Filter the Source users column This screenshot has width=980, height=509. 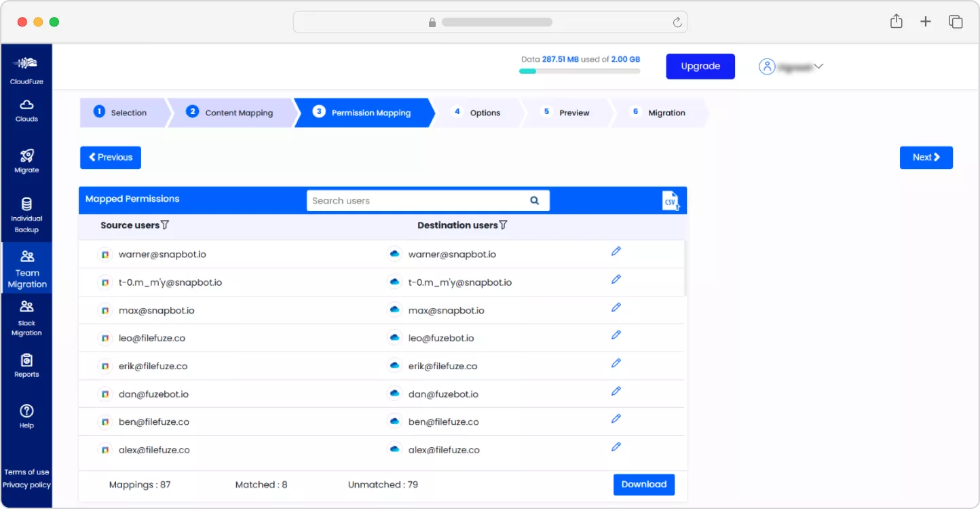point(165,225)
